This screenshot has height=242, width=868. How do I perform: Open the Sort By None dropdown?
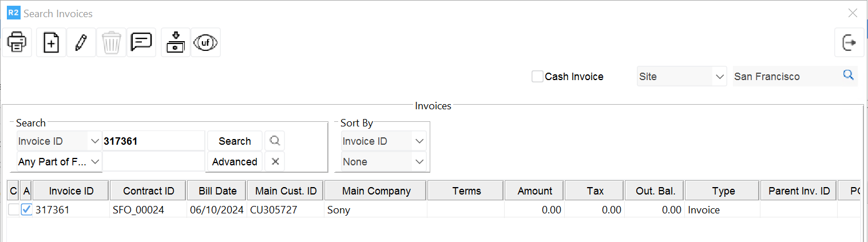384,162
